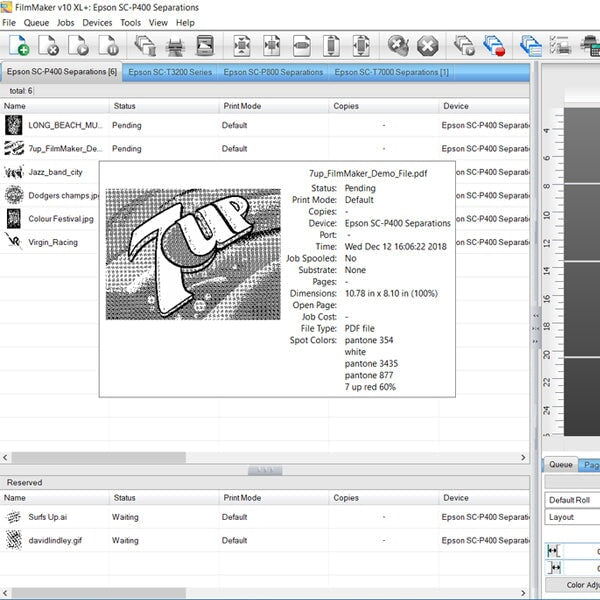Click the delete job icon with X mark
Image resolution: width=600 pixels, height=600 pixels.
click(x=48, y=45)
